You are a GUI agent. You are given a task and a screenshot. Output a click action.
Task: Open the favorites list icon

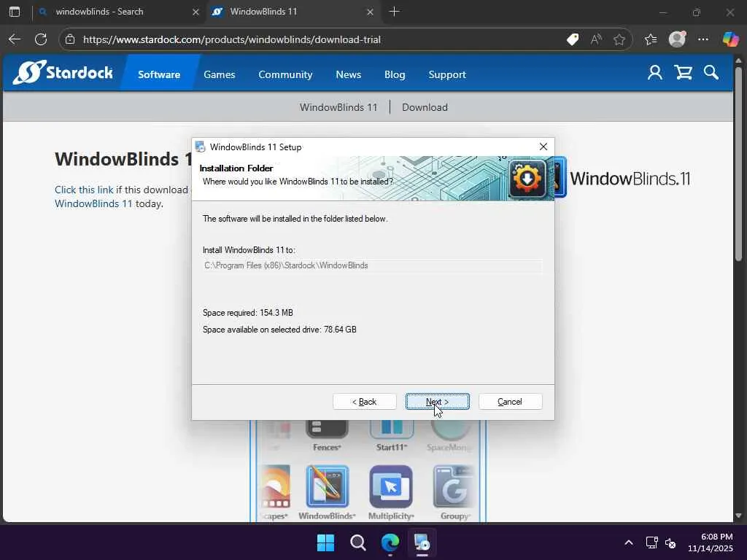tap(651, 39)
